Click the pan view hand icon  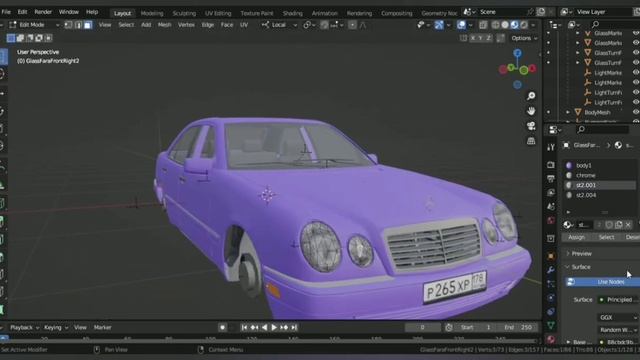[531, 111]
